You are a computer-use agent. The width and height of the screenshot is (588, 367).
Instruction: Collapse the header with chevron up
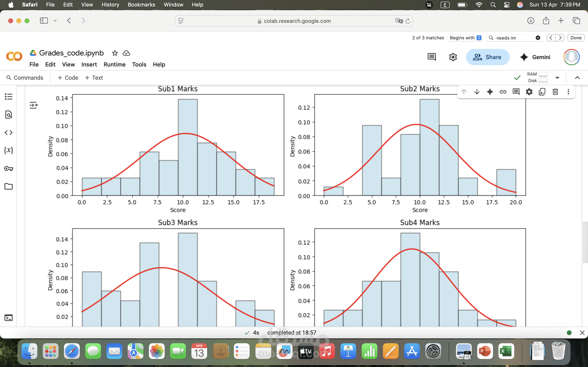(577, 78)
